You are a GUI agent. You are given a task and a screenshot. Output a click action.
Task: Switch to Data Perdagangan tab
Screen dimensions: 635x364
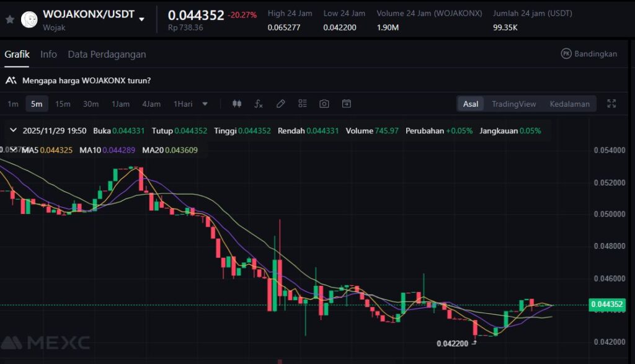pos(107,55)
